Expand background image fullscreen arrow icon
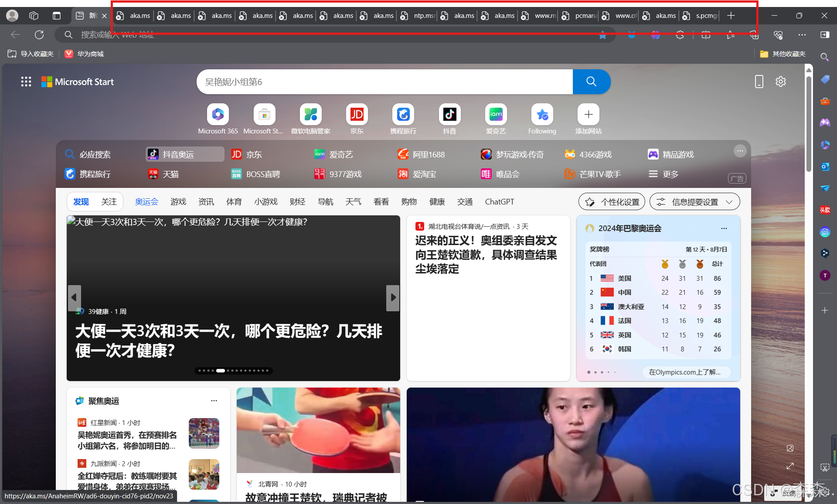This screenshot has width=837, height=504. click(790, 466)
